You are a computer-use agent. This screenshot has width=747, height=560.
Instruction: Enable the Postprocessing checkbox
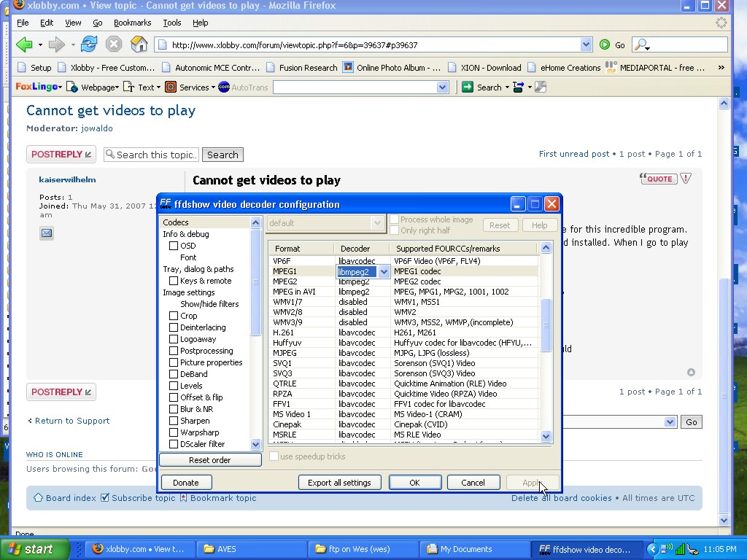[x=174, y=351]
